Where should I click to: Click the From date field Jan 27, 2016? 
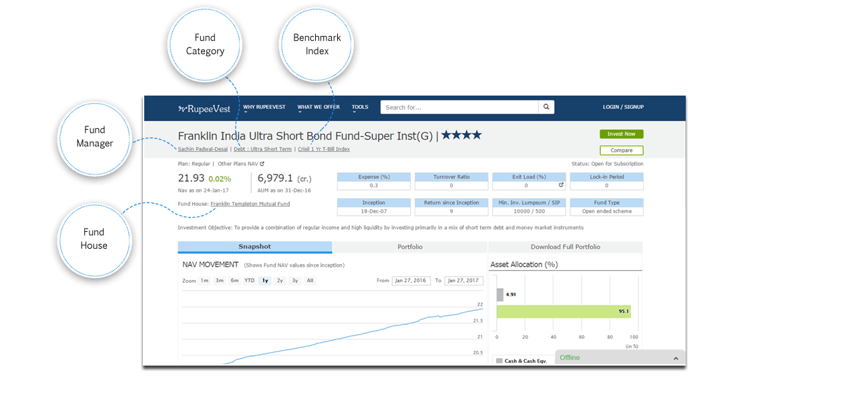[x=411, y=281]
